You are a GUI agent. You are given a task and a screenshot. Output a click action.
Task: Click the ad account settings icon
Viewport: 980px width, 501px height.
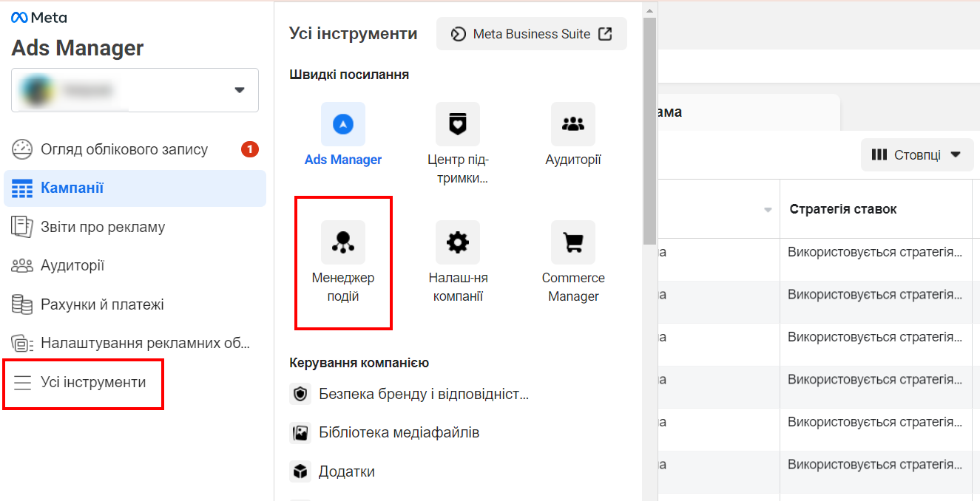click(x=22, y=344)
